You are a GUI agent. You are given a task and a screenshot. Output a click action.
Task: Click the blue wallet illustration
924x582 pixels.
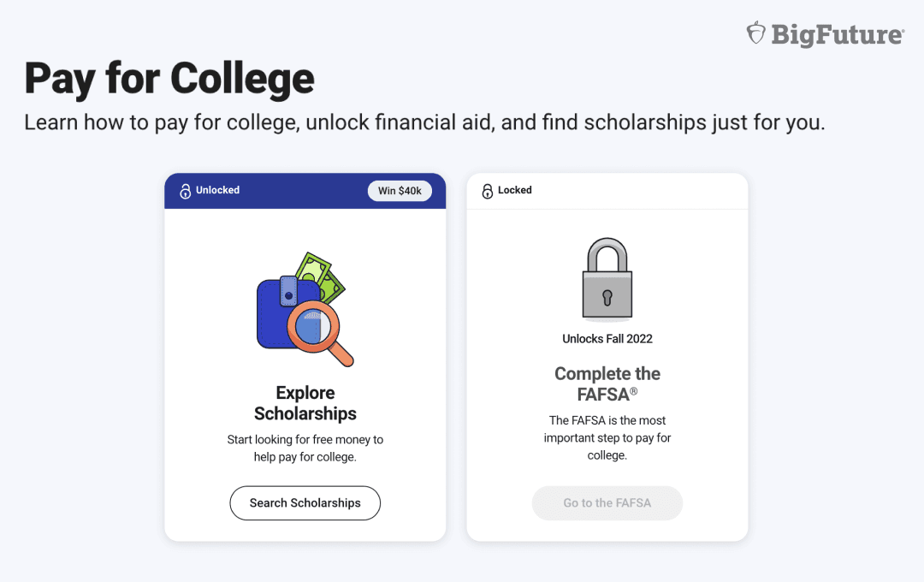pos(280,312)
